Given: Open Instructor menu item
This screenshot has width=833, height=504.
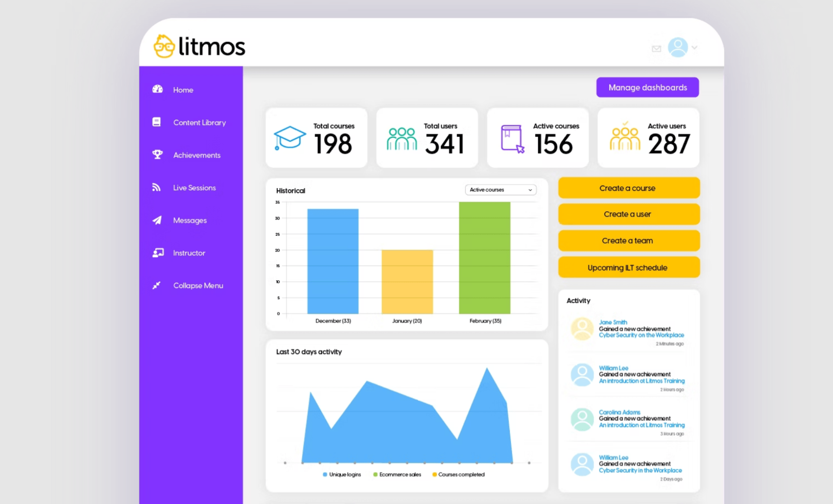Looking at the screenshot, I should 189,253.
